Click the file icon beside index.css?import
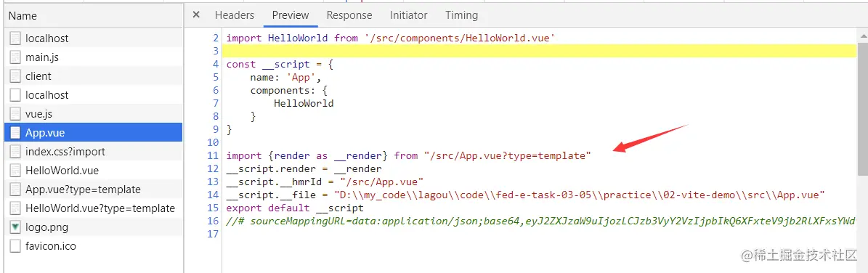The image size is (868, 273). pyautogui.click(x=15, y=151)
